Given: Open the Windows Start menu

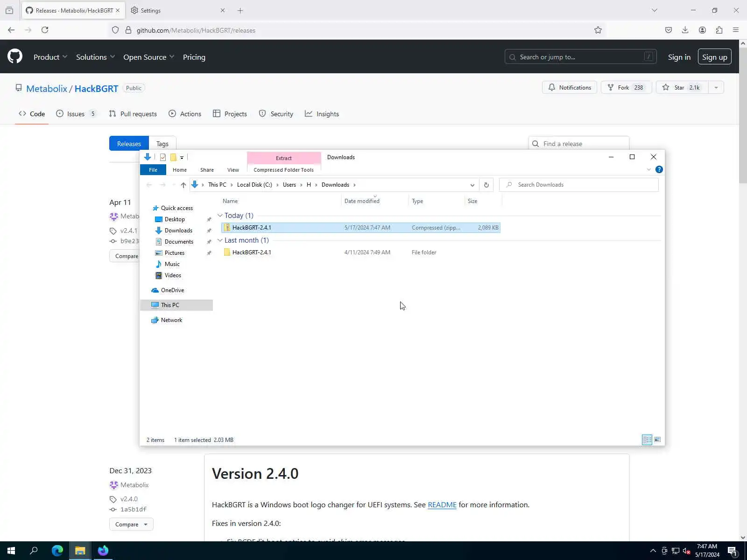Looking at the screenshot, I should coord(11,551).
